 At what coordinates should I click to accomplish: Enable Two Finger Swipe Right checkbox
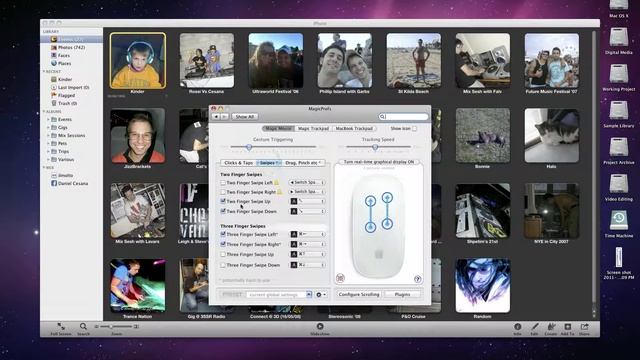[223, 192]
